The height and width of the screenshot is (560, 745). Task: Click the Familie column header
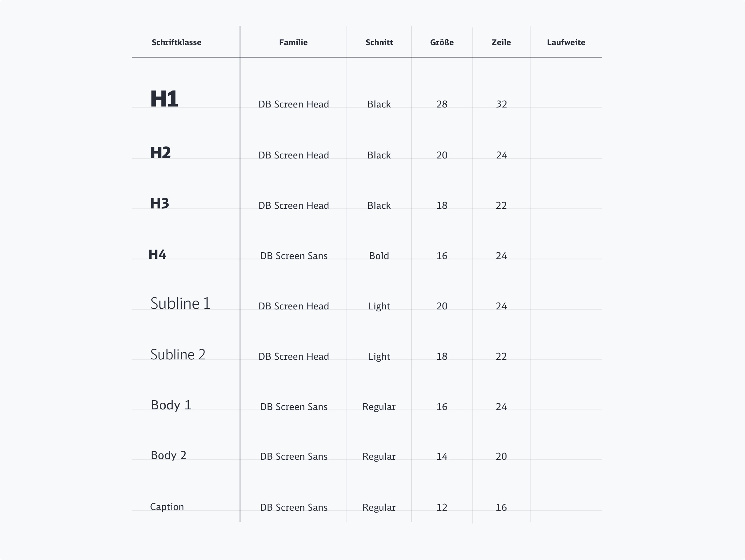click(293, 42)
